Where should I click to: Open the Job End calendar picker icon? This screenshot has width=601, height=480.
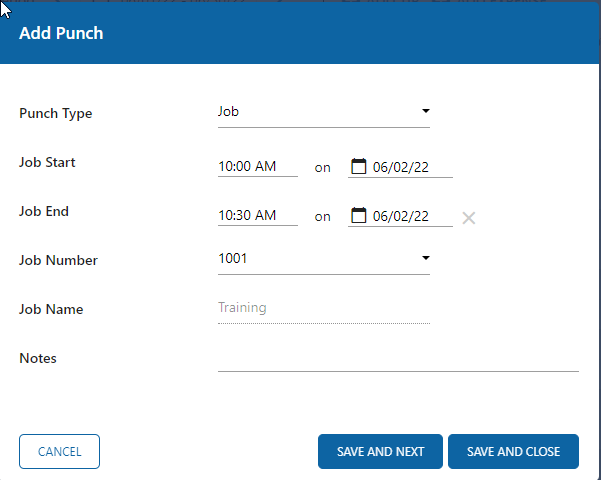[359, 215]
